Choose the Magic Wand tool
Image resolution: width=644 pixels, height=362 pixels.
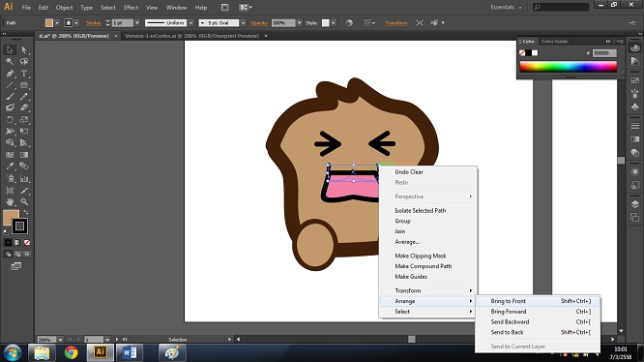pos(10,62)
